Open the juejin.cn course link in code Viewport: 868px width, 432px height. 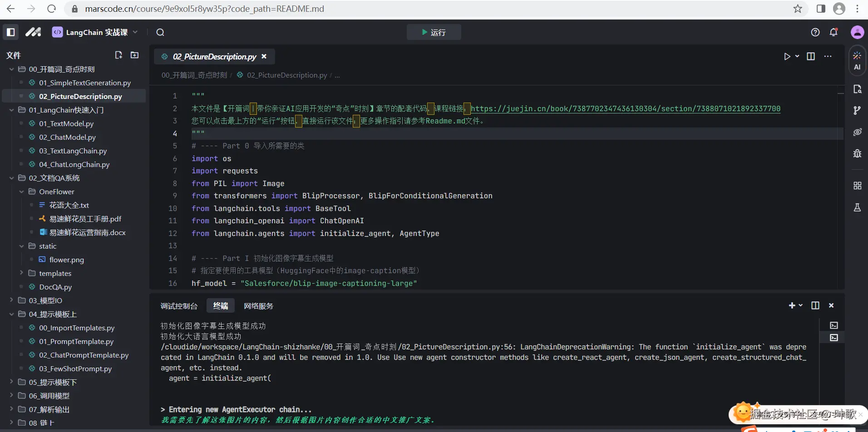click(625, 108)
